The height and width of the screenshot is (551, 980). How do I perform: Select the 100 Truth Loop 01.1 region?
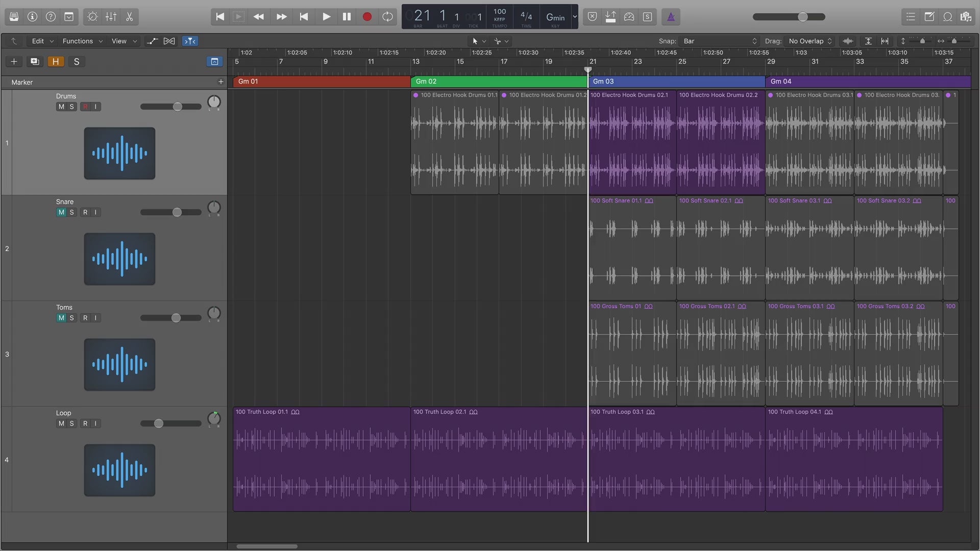coord(322,459)
